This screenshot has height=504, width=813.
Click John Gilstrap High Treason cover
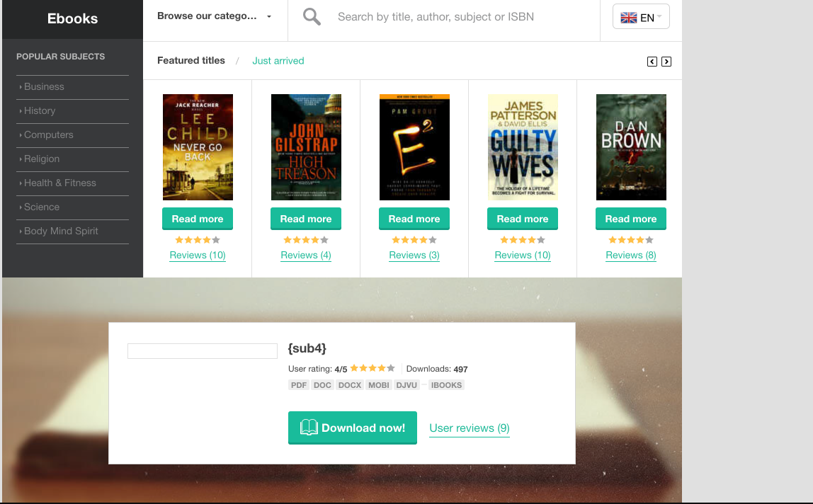[306, 147]
